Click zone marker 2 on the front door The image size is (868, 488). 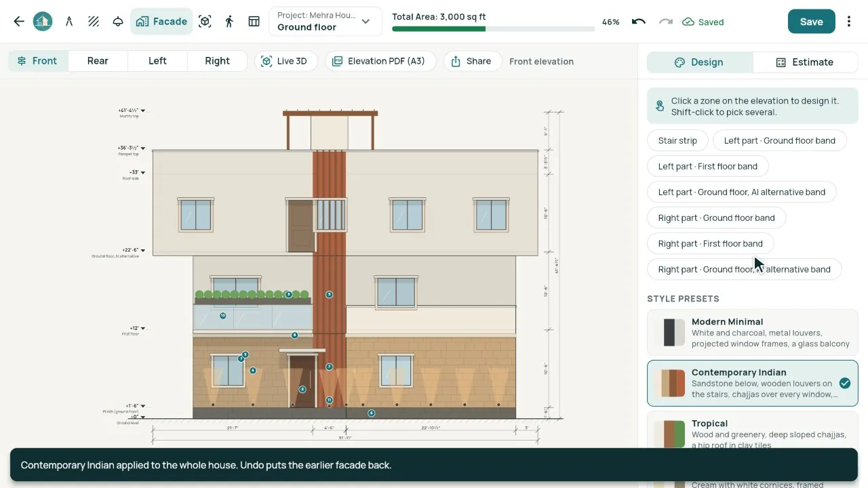tap(302, 389)
